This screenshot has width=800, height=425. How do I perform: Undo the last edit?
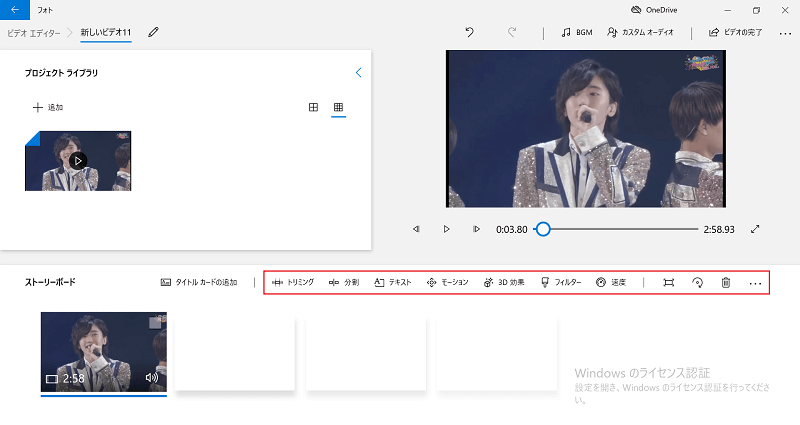click(x=469, y=32)
